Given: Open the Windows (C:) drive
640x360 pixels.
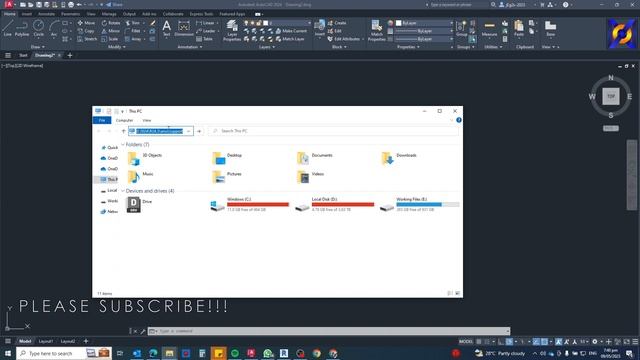Looking at the screenshot, I should [x=249, y=204].
